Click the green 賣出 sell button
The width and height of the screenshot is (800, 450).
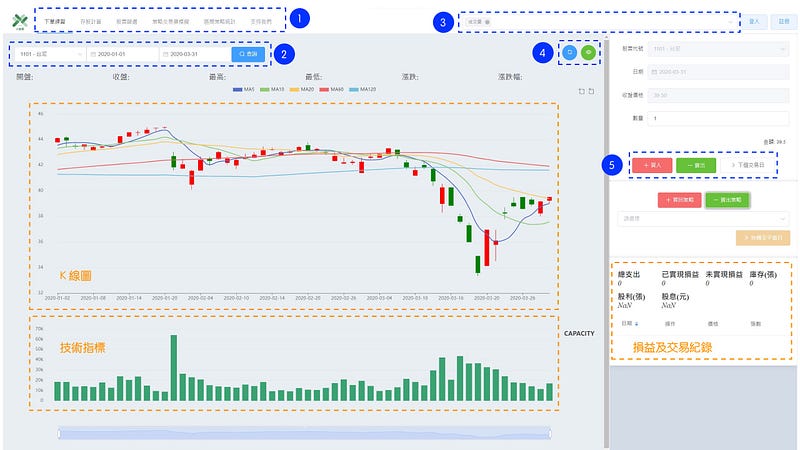click(696, 165)
